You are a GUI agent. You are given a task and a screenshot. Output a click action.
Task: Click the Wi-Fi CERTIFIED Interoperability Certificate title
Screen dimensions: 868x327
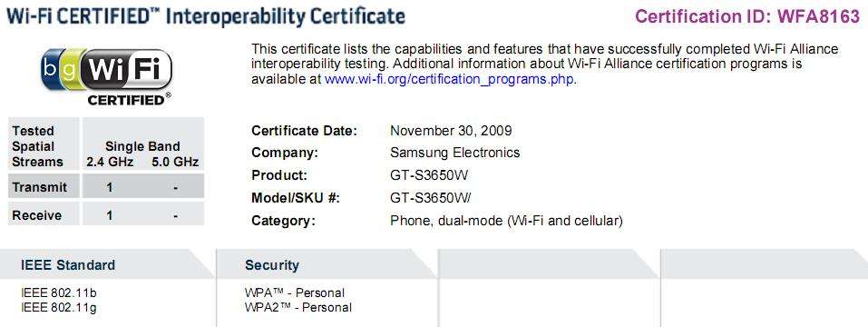click(205, 16)
